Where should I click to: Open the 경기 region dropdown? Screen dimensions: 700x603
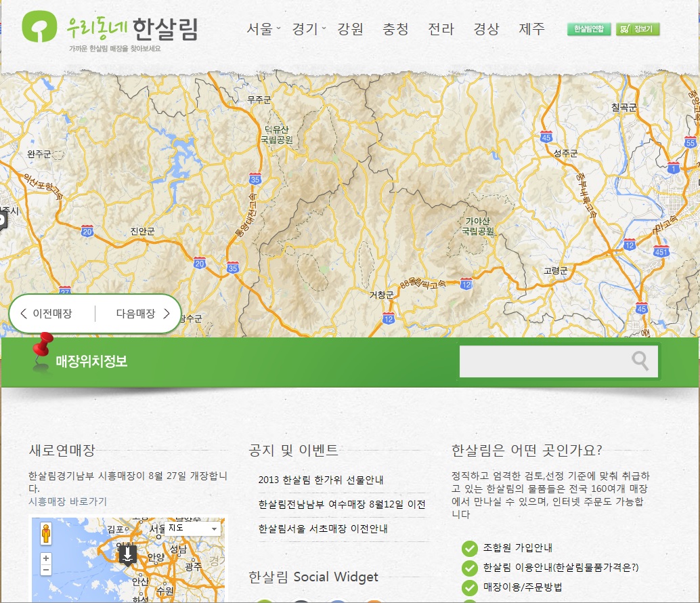(309, 29)
